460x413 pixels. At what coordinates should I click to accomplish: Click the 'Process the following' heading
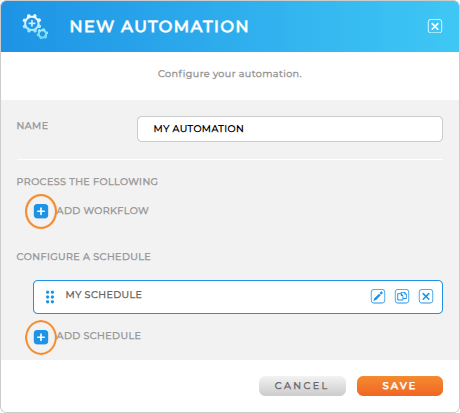(x=87, y=182)
